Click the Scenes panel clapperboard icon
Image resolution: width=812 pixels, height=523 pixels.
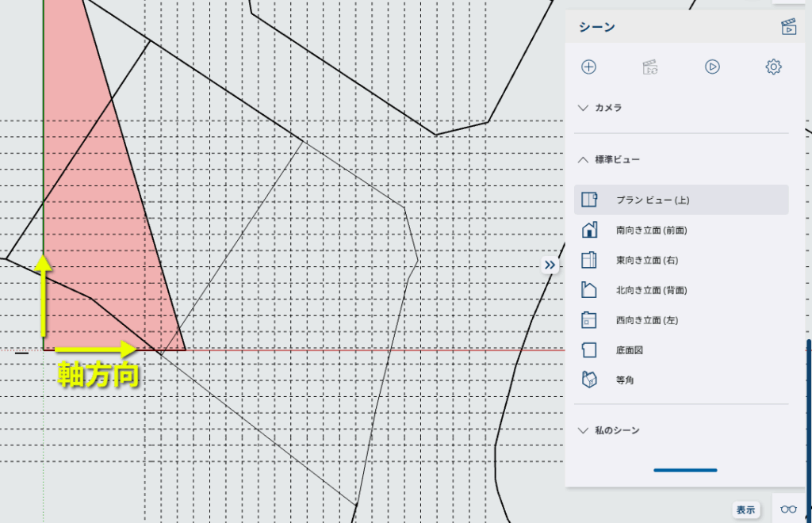point(788,26)
